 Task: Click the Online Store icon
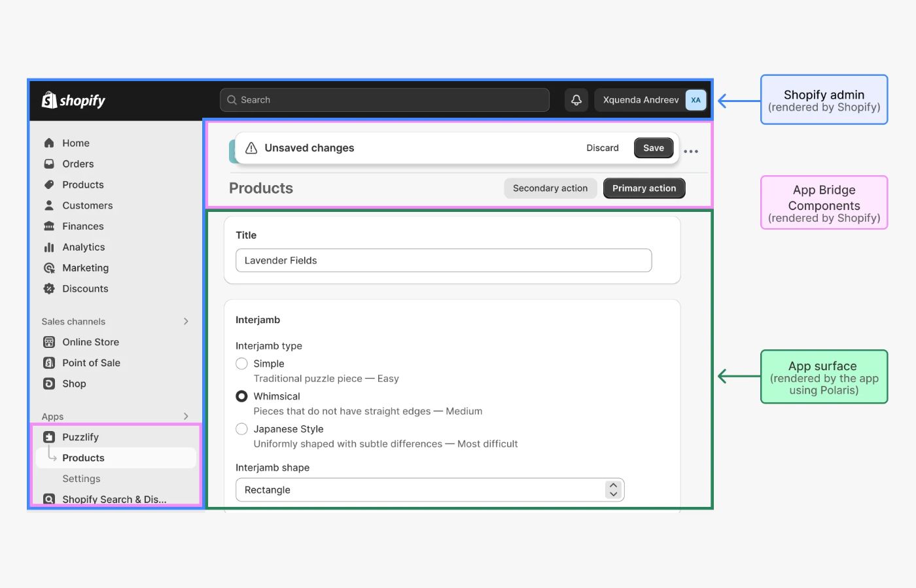pyautogui.click(x=49, y=341)
